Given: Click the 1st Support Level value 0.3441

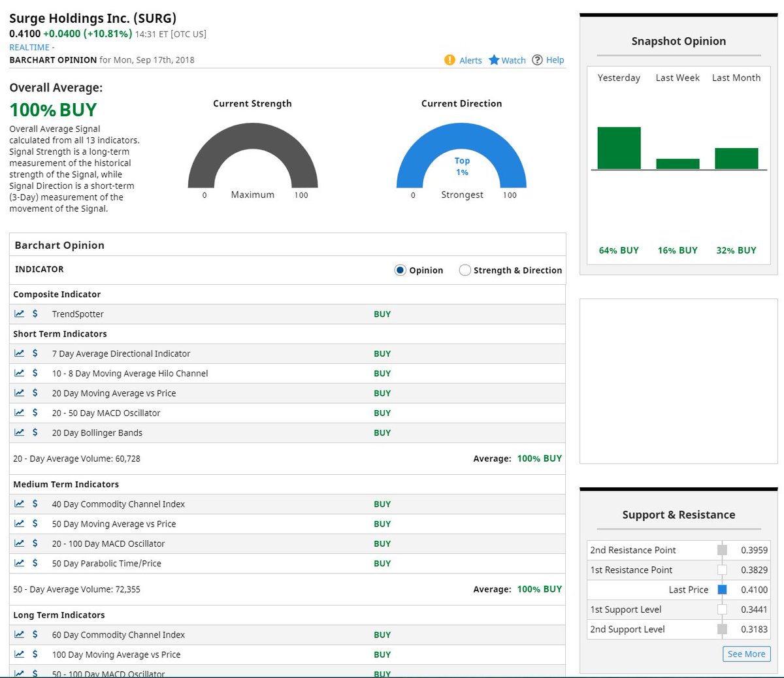Looking at the screenshot, I should (x=754, y=609).
